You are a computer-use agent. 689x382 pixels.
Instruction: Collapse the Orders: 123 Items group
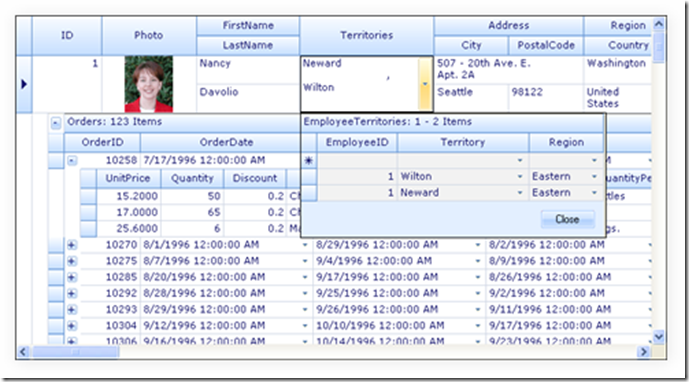coord(55,124)
